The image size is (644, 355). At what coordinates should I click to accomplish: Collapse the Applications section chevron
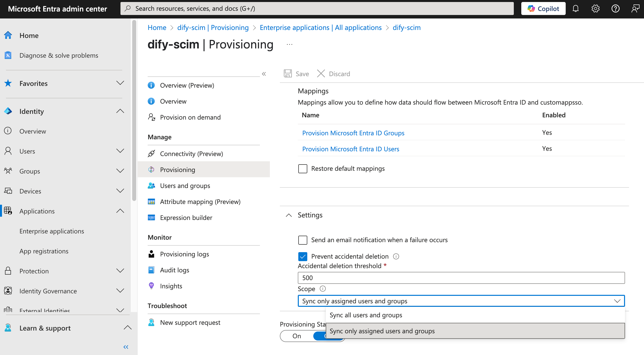click(120, 211)
